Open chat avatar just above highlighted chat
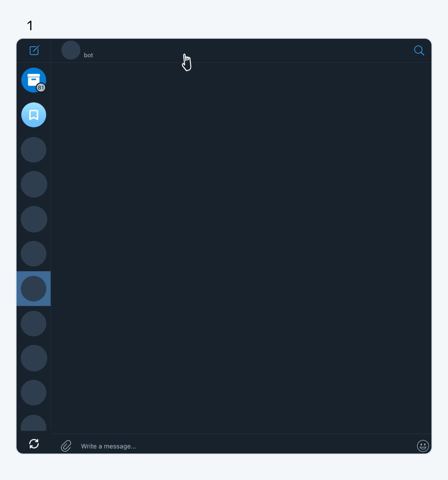Image resolution: width=448 pixels, height=480 pixels. pos(34,254)
